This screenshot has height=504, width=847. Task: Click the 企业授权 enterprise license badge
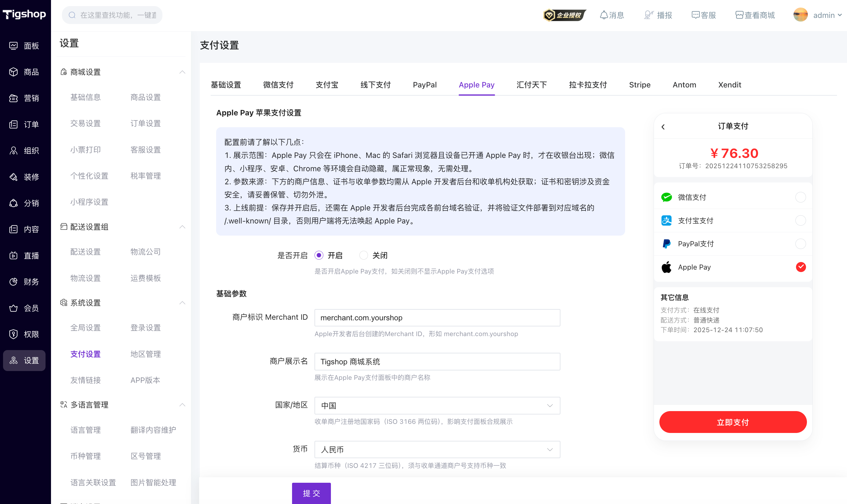click(x=564, y=15)
